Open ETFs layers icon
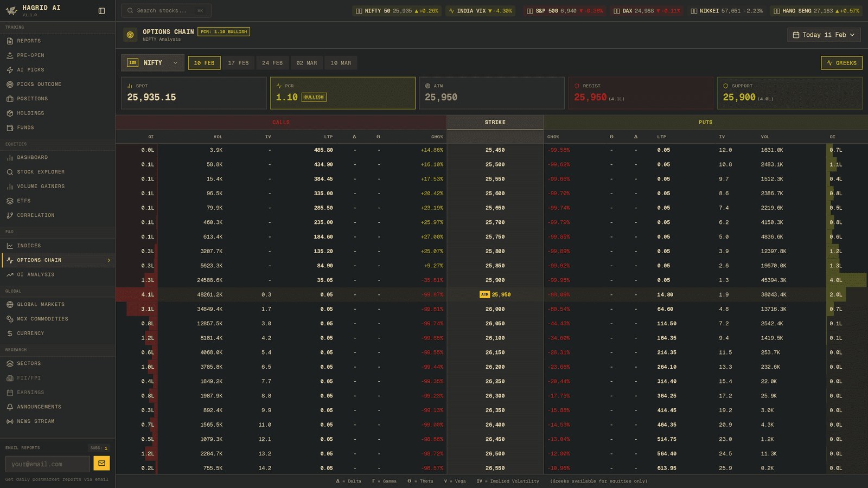 click(x=10, y=201)
